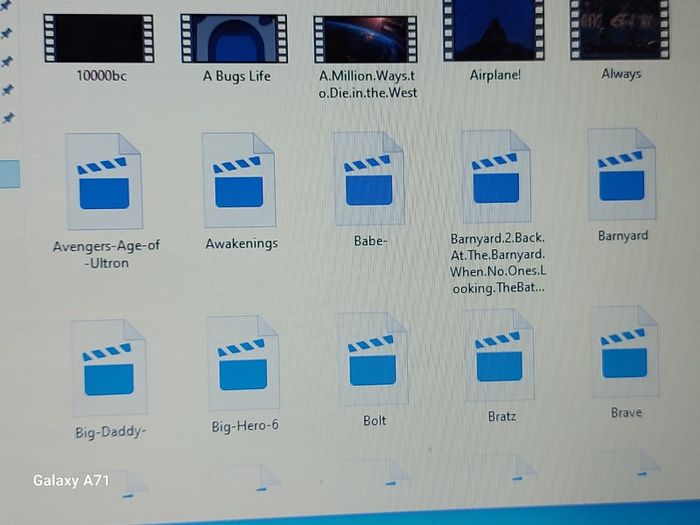Select the A Bugs Life video thumbnail
Viewport: 700px width, 525px height.
[234, 38]
